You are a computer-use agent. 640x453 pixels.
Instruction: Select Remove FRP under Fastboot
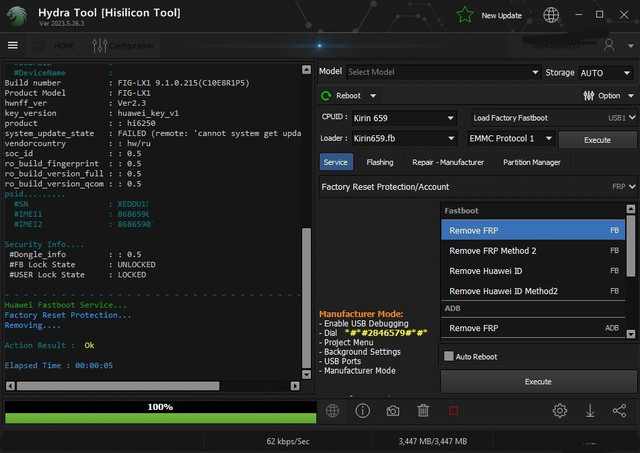(x=533, y=230)
